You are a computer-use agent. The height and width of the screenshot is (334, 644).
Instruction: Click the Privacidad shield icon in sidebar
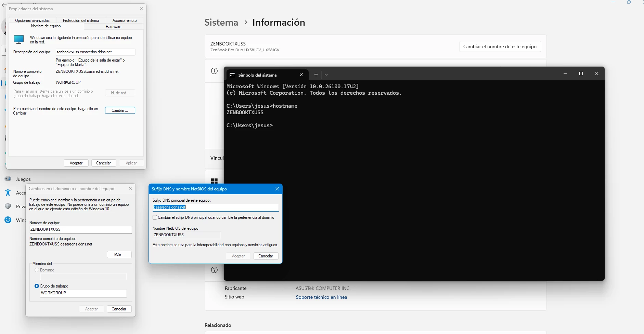8,206
